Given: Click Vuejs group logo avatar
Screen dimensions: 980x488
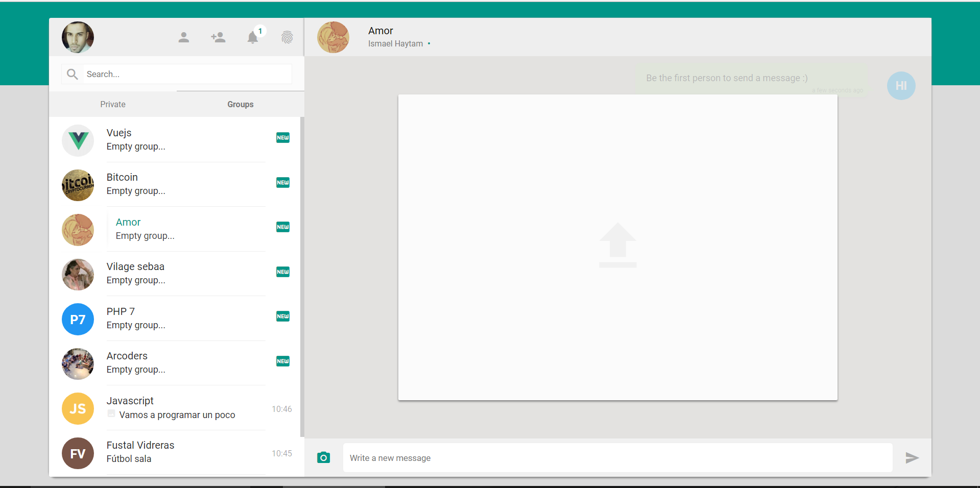Looking at the screenshot, I should click(x=78, y=140).
